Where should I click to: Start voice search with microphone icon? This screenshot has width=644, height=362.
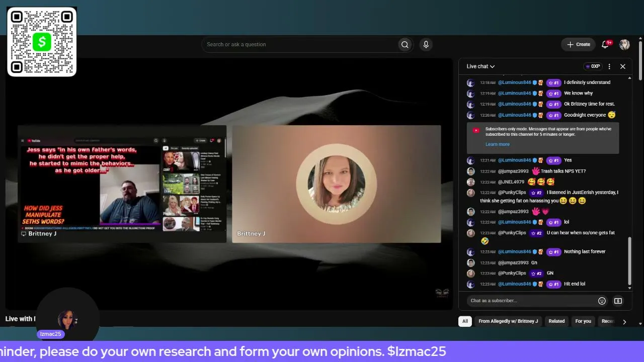[426, 44]
